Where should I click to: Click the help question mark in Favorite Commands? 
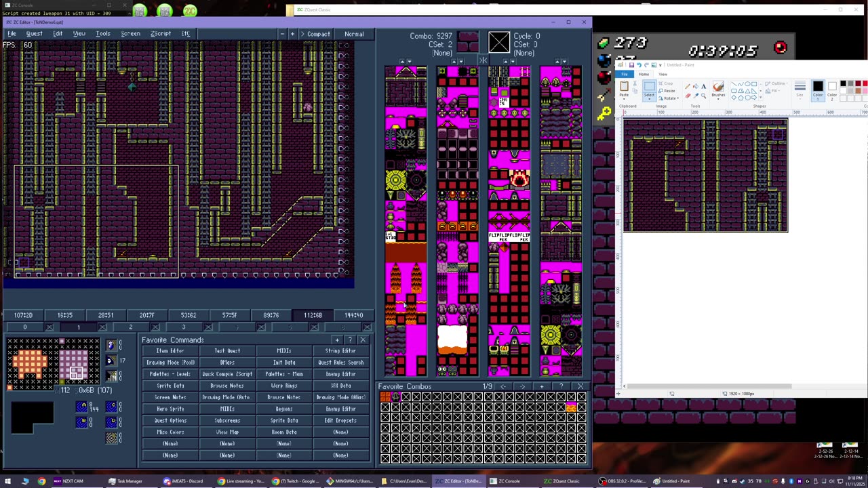350,340
